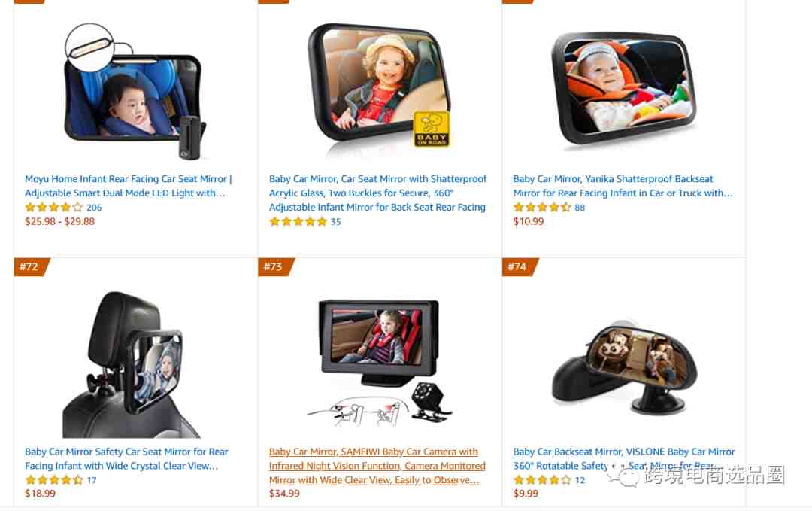This screenshot has height=511, width=812.
Task: Open the VISLONE Baby Car Backseat Mirror link
Action: (x=624, y=458)
